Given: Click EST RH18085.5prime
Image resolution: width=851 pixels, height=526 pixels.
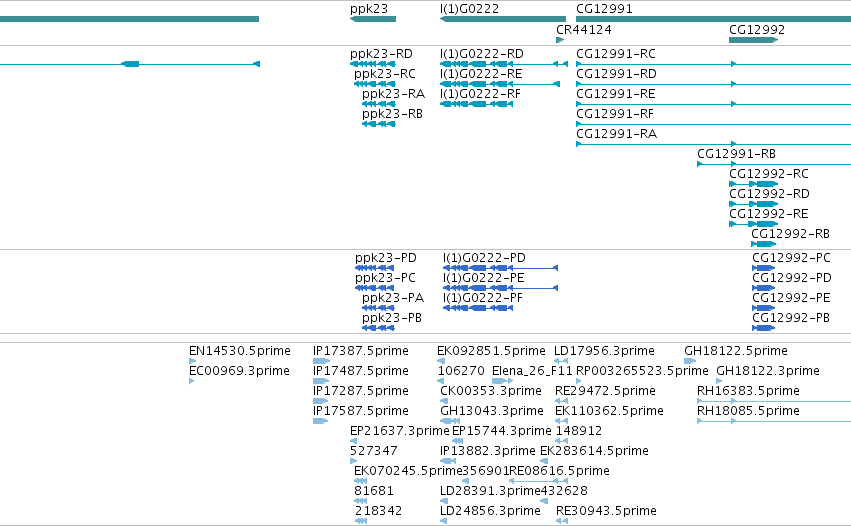Looking at the screenshot, I should click(774, 421).
